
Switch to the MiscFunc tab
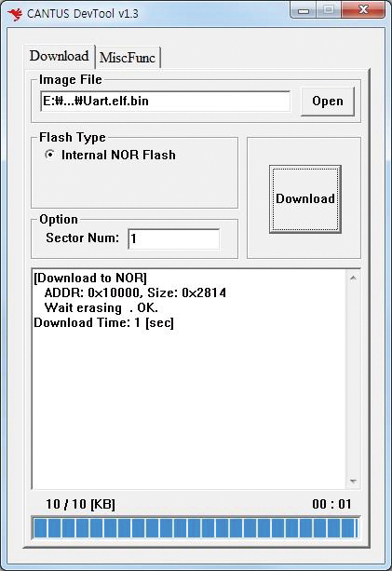tap(128, 57)
